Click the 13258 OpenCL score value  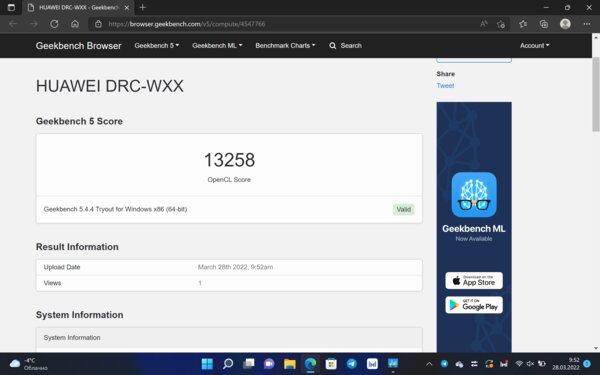[x=229, y=160]
